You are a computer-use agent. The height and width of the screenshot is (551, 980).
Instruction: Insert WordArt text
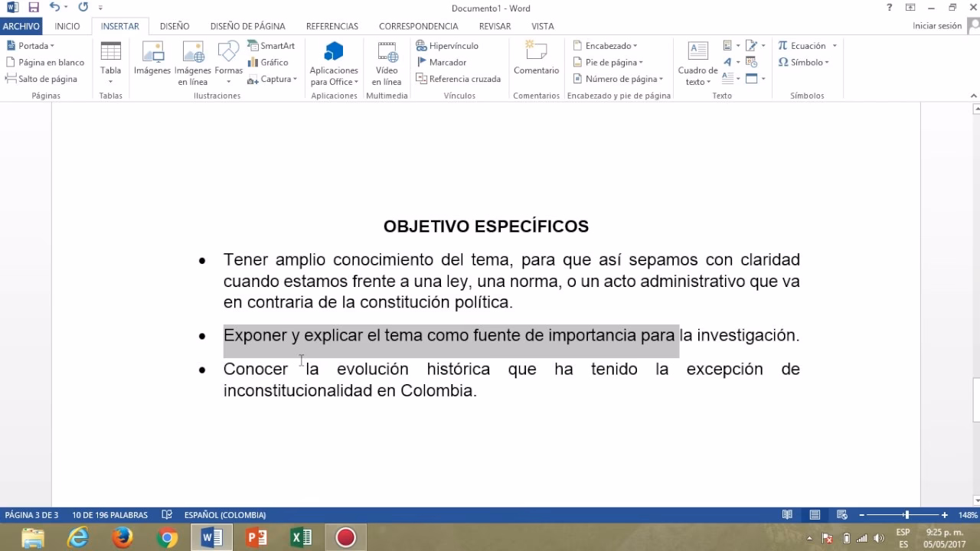point(729,62)
